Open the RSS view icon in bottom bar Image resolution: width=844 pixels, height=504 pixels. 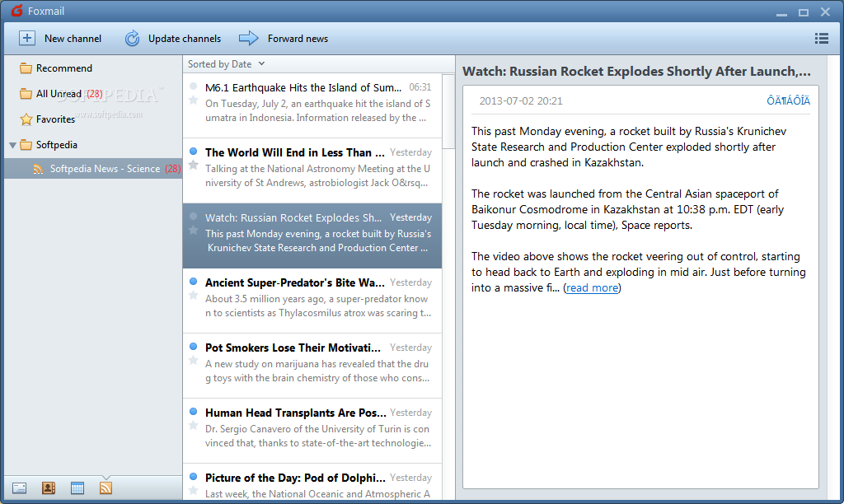[x=106, y=488]
